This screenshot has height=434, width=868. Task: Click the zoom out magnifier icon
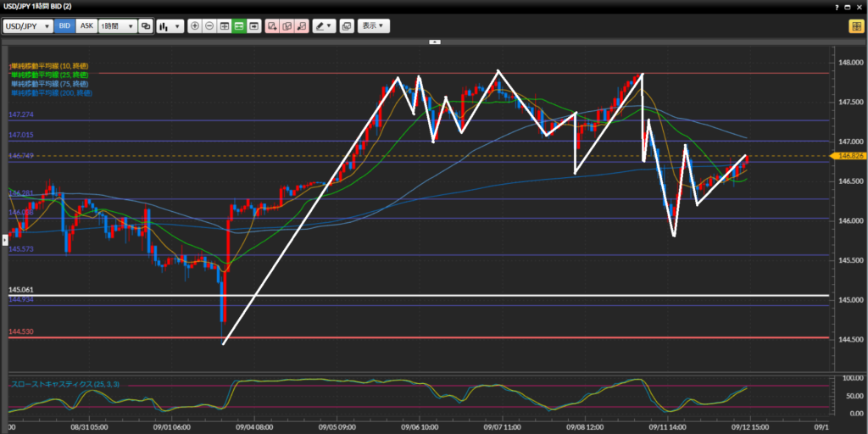[x=209, y=26]
